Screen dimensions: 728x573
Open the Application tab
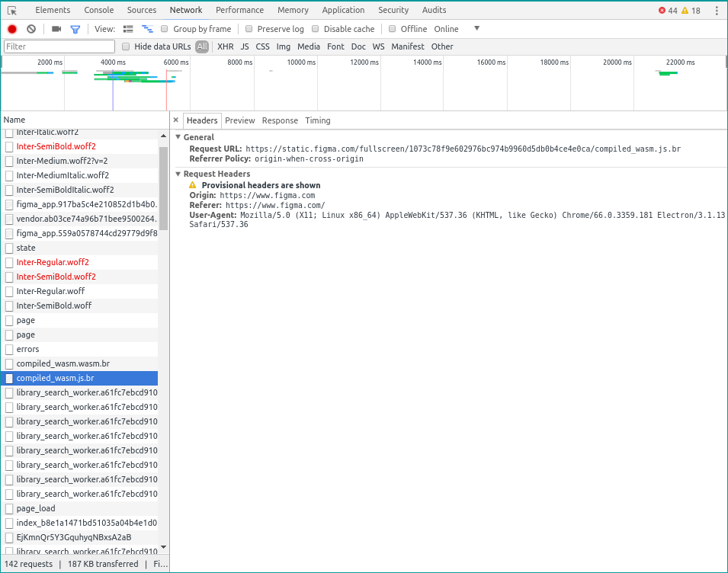point(343,10)
